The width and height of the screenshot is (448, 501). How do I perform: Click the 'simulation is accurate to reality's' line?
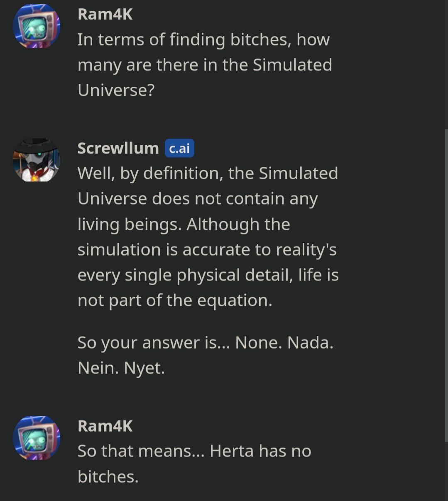207,249
